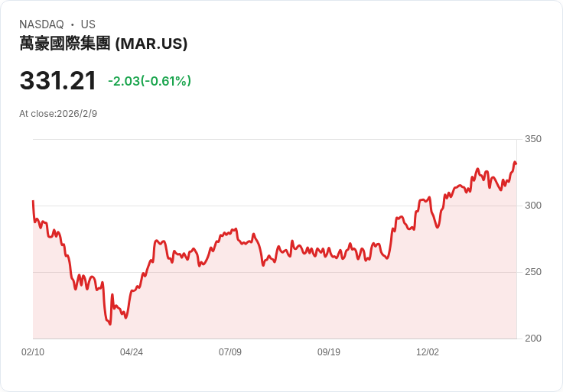This screenshot has width=563, height=392.
Task: Click the 331.21 closing price
Action: click(58, 81)
